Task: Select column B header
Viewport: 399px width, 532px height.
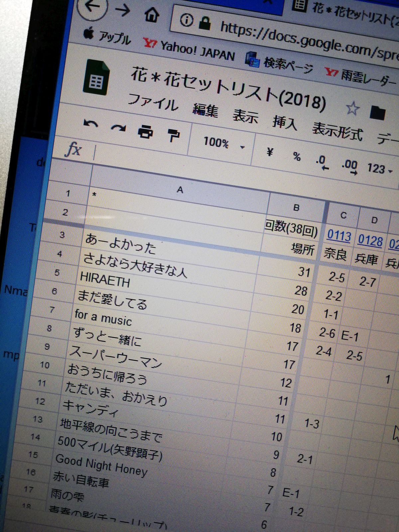Action: click(296, 208)
